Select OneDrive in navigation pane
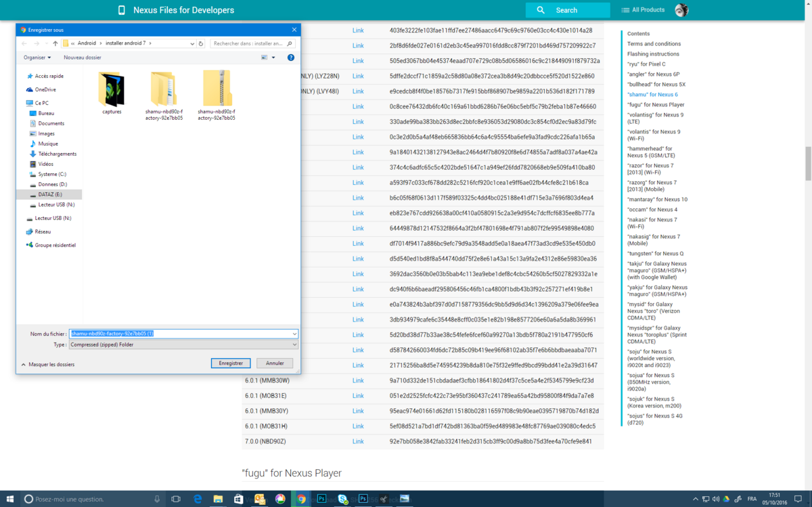 45,89
